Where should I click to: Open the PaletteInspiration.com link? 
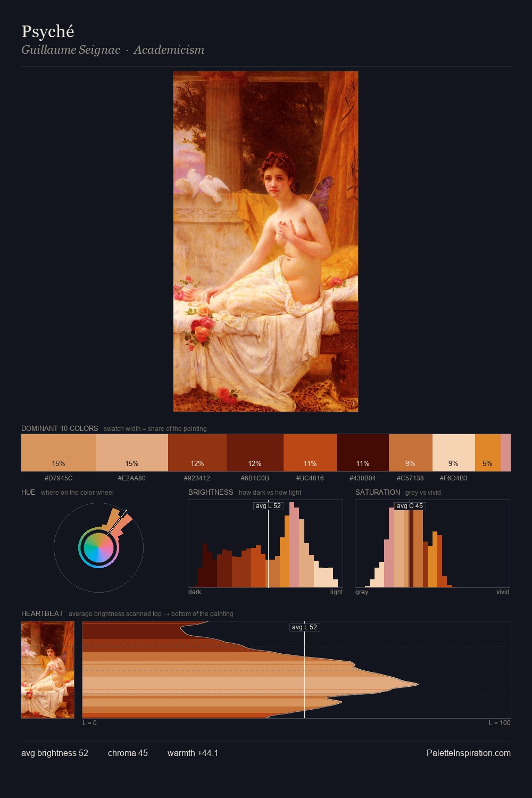pyautogui.click(x=469, y=753)
